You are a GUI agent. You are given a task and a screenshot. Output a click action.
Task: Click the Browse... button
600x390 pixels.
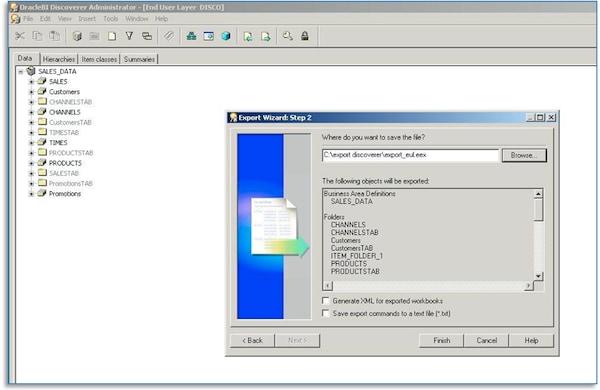[524, 155]
